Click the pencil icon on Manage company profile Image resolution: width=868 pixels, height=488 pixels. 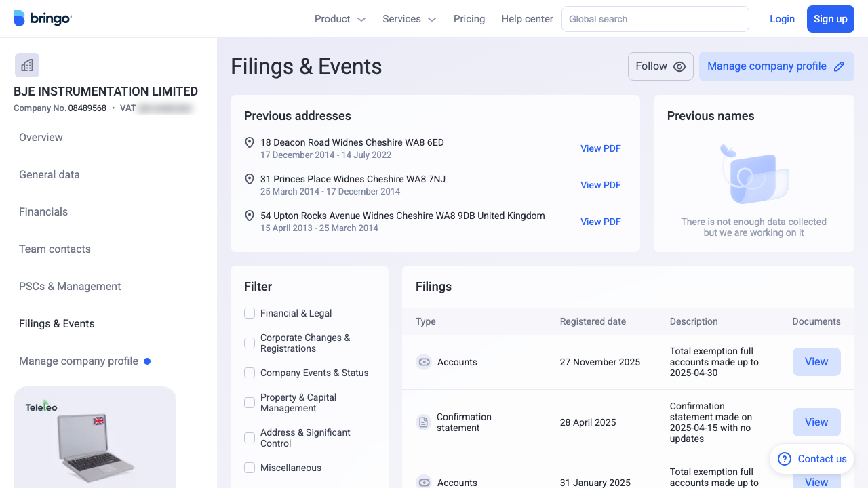839,66
